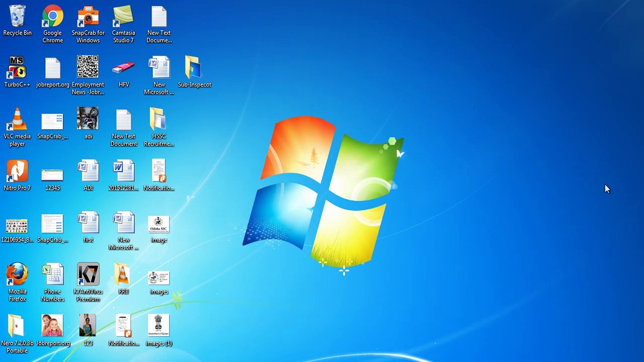Select New Microsoft document beside first
This screenshot has width=644, height=362.
point(123,231)
